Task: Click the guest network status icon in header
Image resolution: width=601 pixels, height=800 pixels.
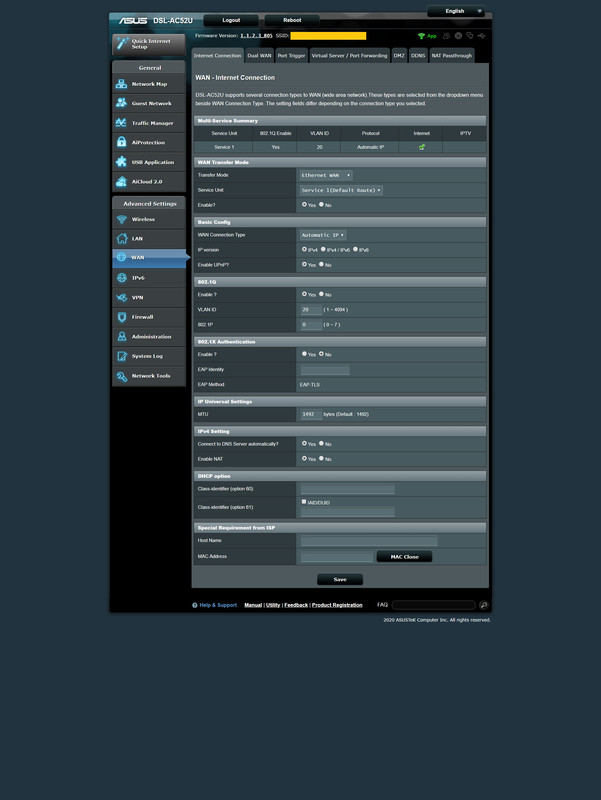Action: tap(446, 36)
